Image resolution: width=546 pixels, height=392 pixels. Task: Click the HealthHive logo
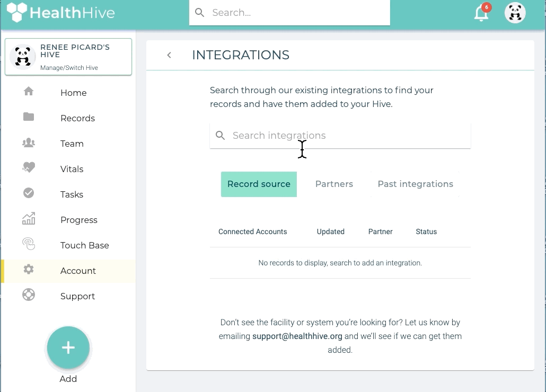point(60,12)
